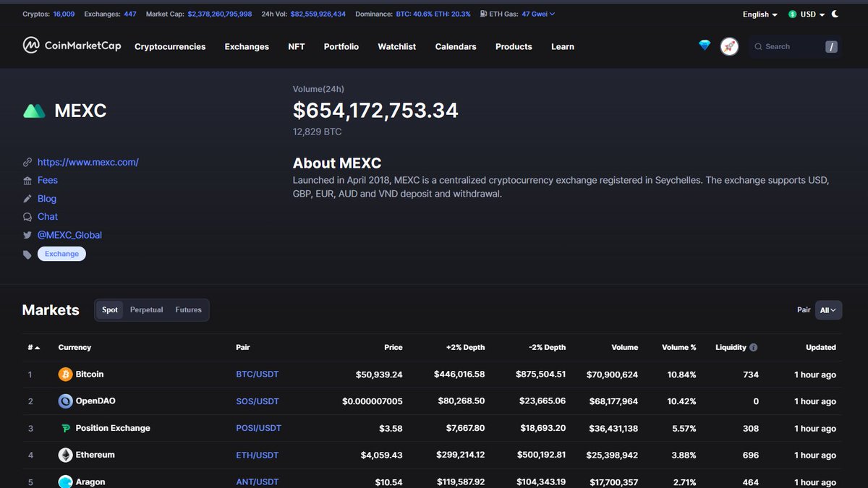Sort by the Volume % column header
This screenshot has height=488, width=868.
tap(679, 348)
